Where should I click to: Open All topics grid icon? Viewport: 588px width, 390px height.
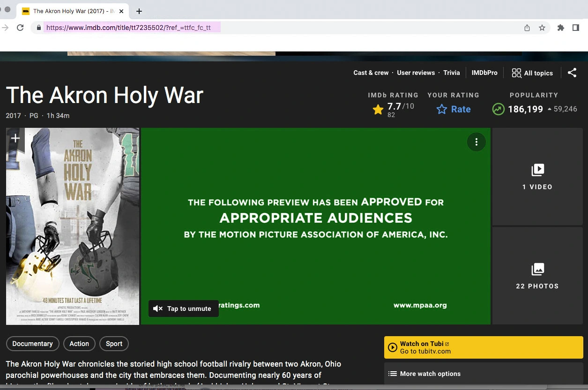pyautogui.click(x=516, y=73)
